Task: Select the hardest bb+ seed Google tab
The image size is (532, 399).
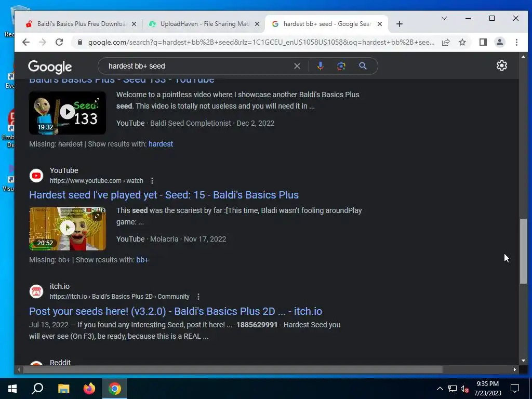Action: [x=327, y=24]
